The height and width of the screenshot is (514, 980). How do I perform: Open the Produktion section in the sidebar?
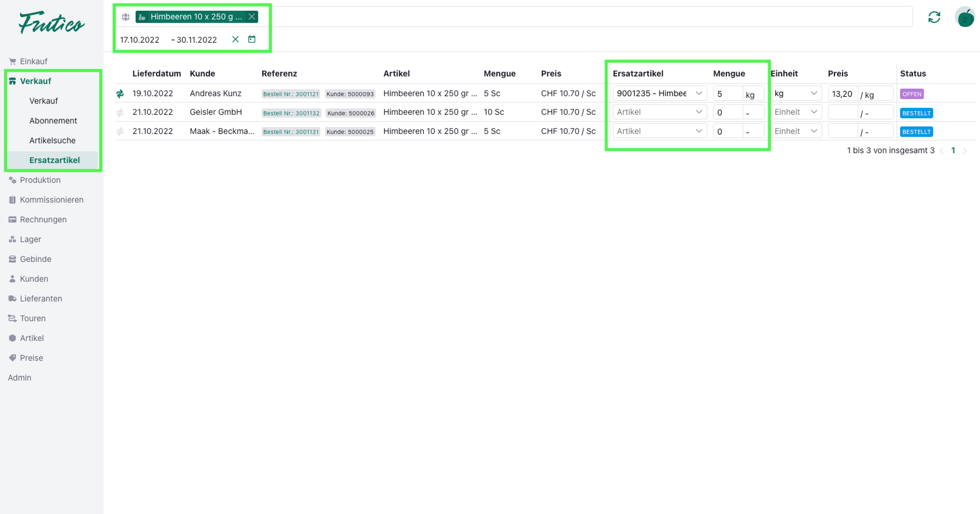point(40,180)
